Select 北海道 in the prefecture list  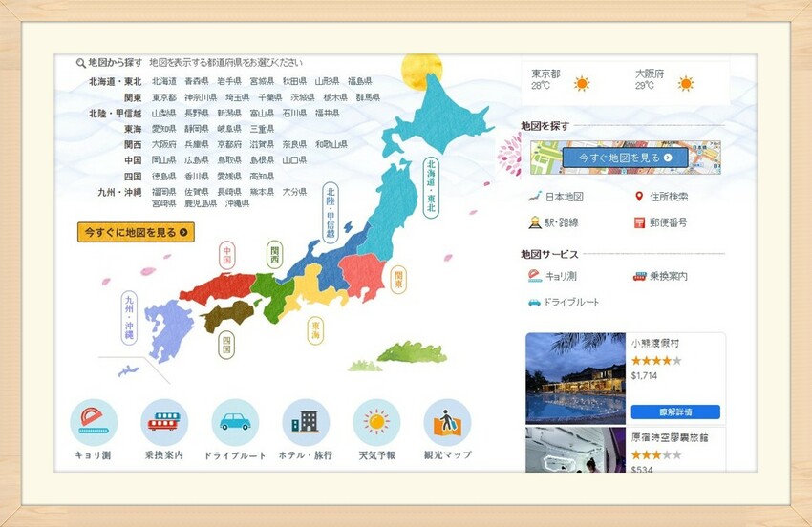click(x=164, y=82)
